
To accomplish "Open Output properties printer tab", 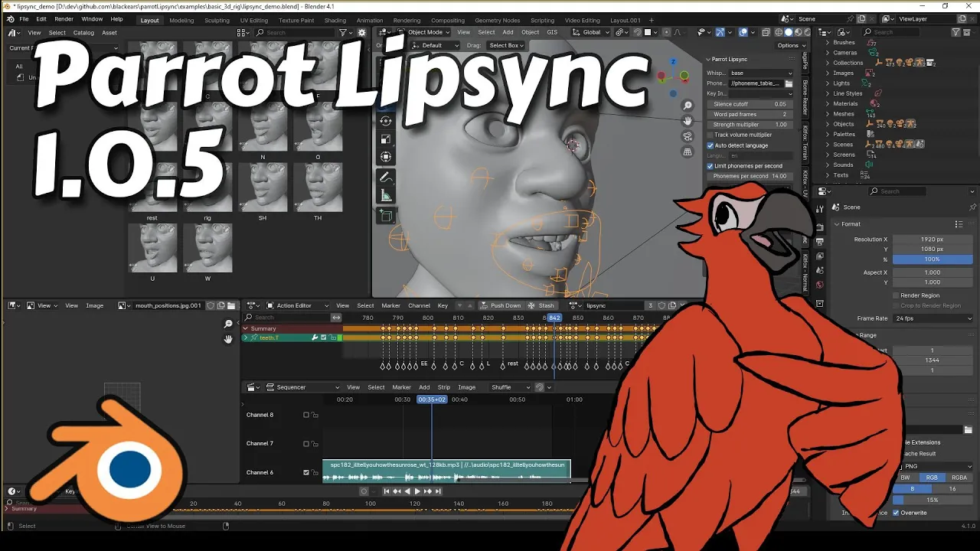I will (819, 241).
